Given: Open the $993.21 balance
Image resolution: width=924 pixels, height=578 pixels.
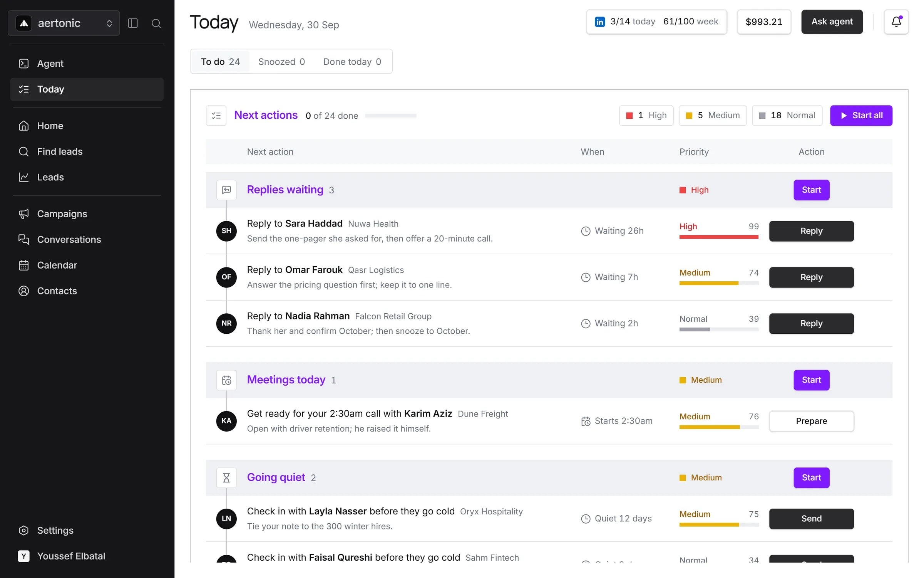Looking at the screenshot, I should (764, 22).
